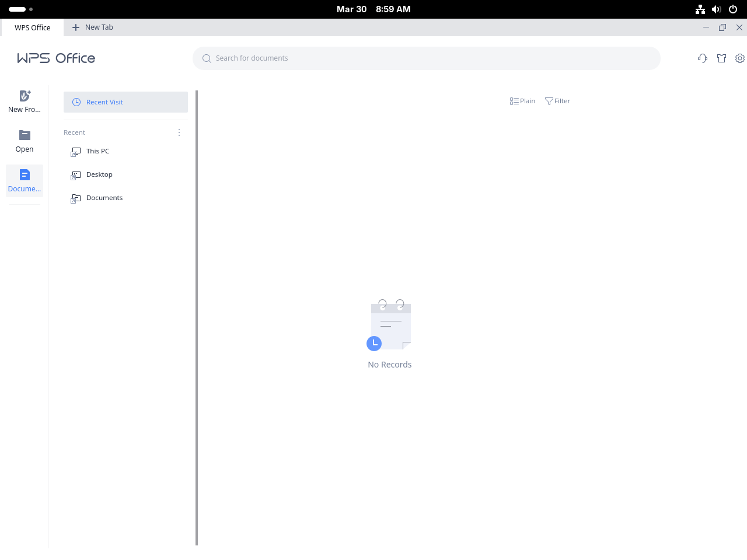Click inside the document search field
747x560 pixels.
427,58
